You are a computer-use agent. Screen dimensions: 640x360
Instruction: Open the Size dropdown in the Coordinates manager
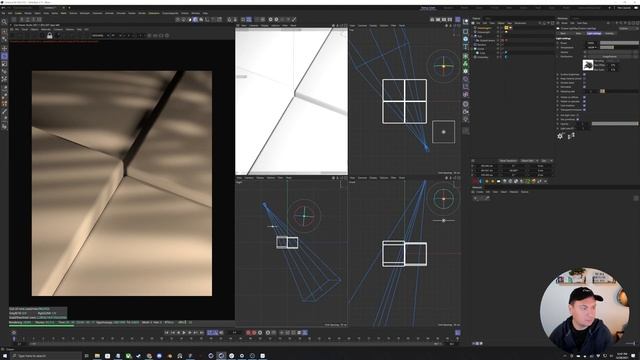547,160
